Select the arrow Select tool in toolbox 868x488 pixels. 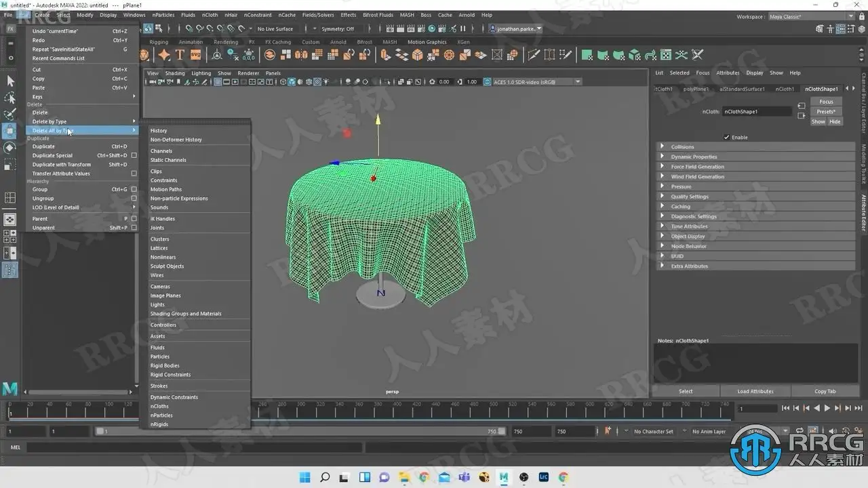click(10, 81)
